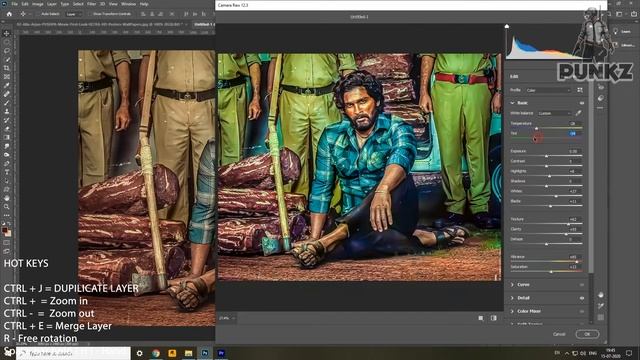Viewport: 640px width, 360px height.
Task: Open Photoshop from the Windows taskbar
Action: (x=205, y=353)
